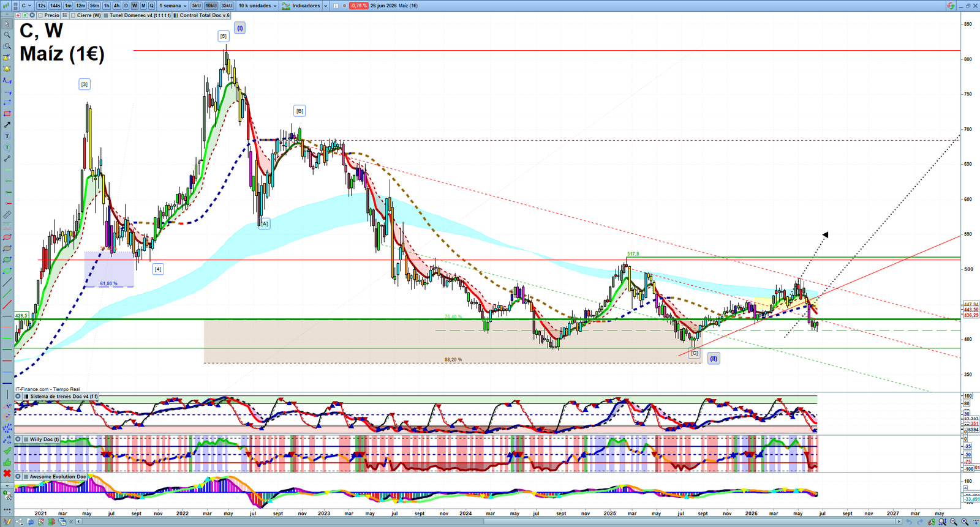This screenshot has height=527, width=980.
Task: Select the green ellipse drawing tool
Action: coord(7,260)
